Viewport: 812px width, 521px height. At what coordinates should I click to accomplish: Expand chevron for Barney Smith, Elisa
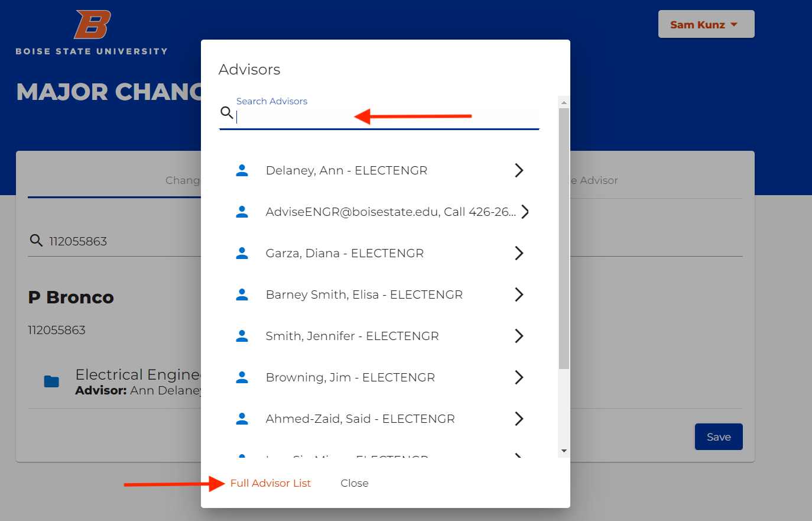519,295
